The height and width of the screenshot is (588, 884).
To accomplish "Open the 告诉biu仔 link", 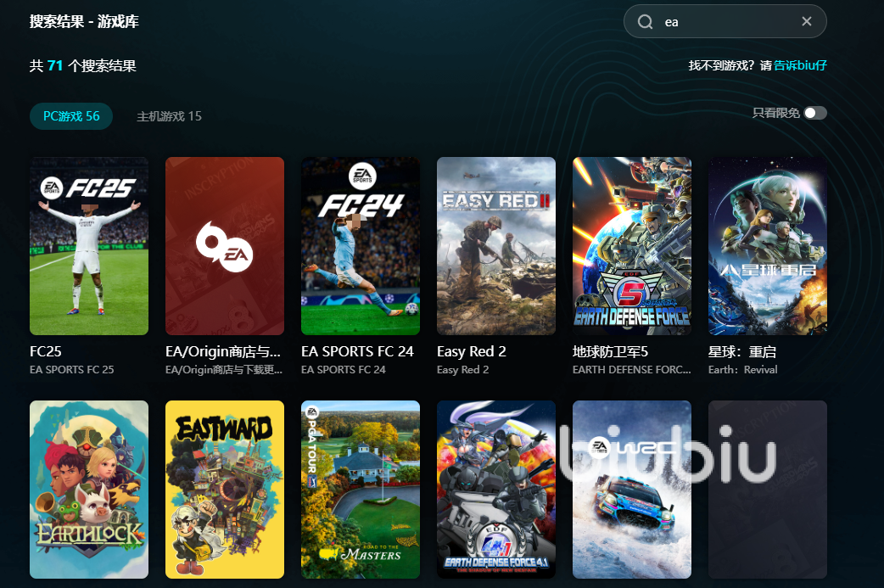I will tap(800, 65).
